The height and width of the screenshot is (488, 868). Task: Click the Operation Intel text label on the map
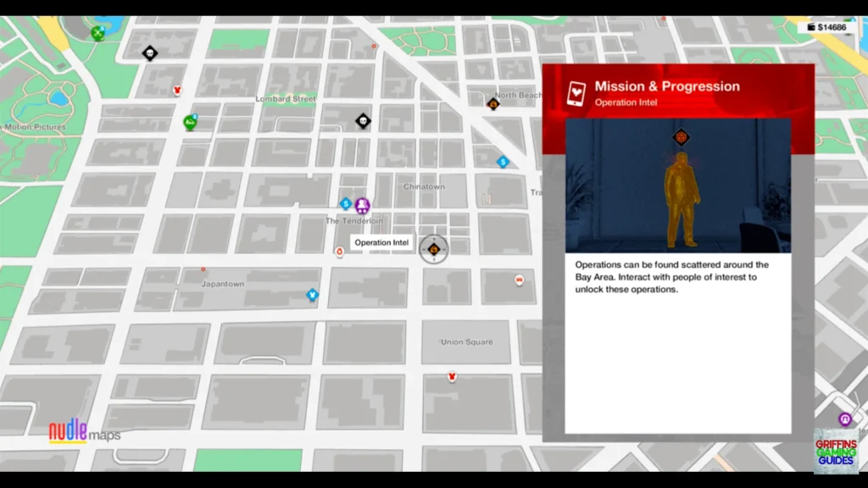(x=381, y=242)
